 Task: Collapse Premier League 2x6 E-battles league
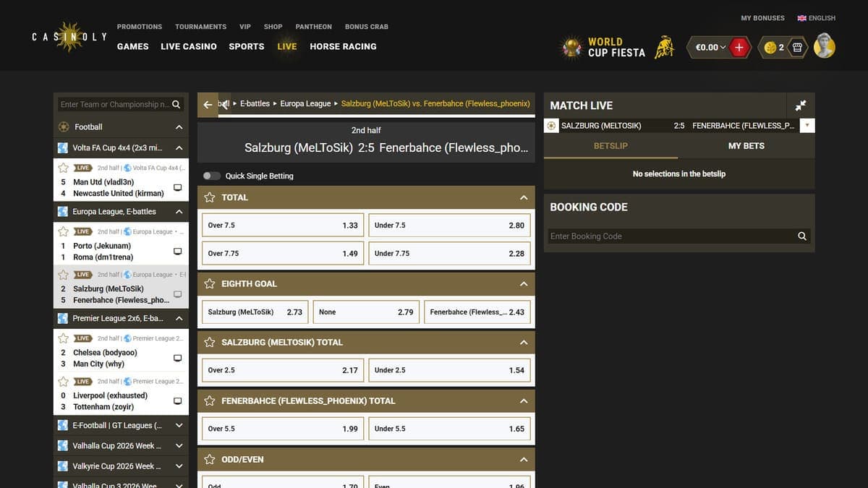tap(179, 318)
